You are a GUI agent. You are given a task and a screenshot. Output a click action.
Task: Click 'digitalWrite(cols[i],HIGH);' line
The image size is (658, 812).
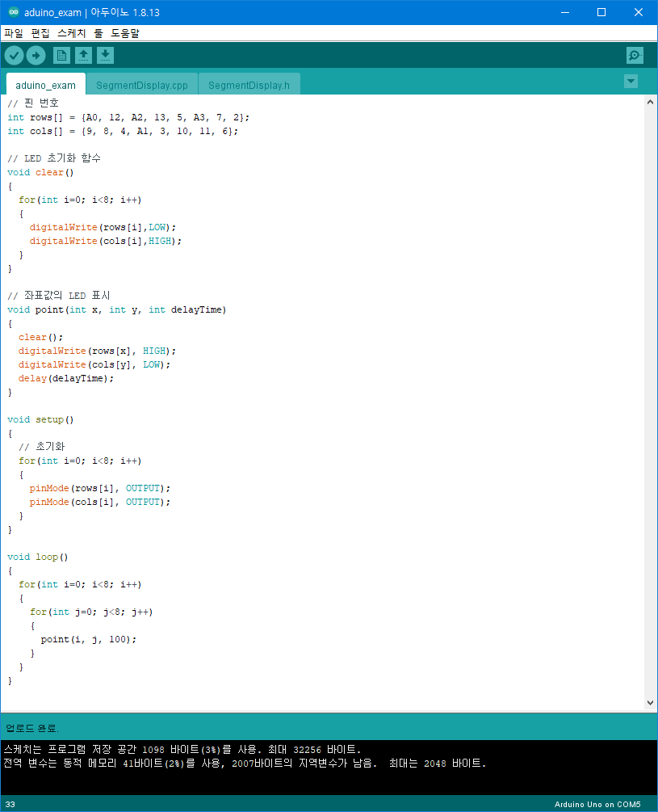tap(106, 241)
